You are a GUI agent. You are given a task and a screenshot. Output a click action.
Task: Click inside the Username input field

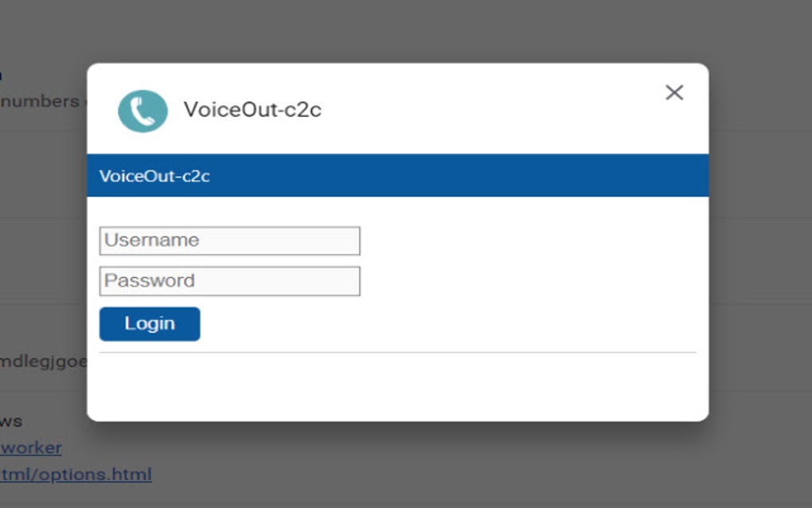(229, 240)
